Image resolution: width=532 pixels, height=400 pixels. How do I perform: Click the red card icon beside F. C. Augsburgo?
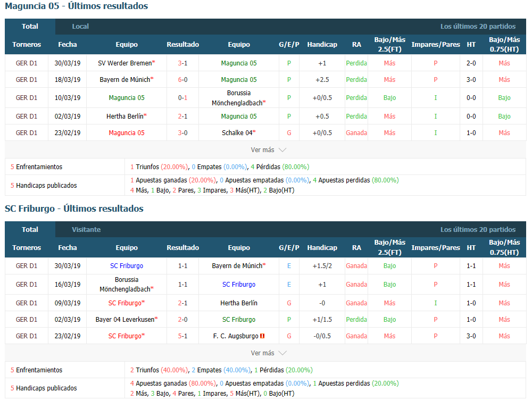tap(262, 336)
